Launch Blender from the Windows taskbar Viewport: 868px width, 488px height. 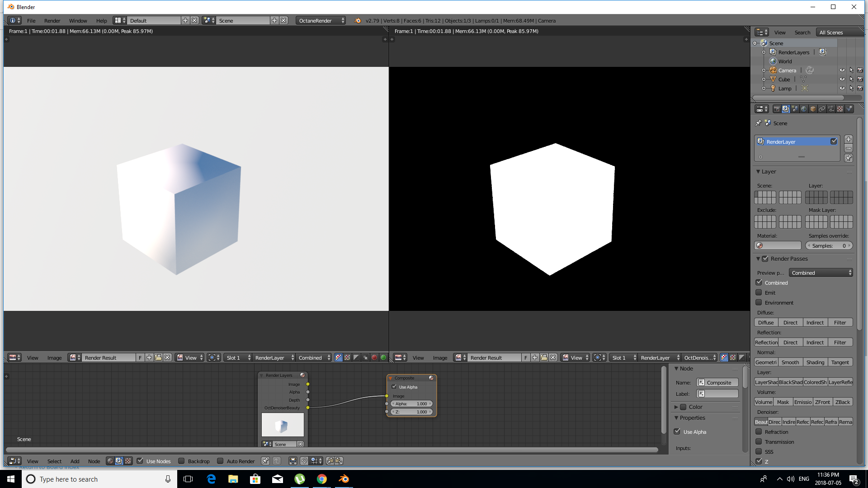tap(344, 479)
